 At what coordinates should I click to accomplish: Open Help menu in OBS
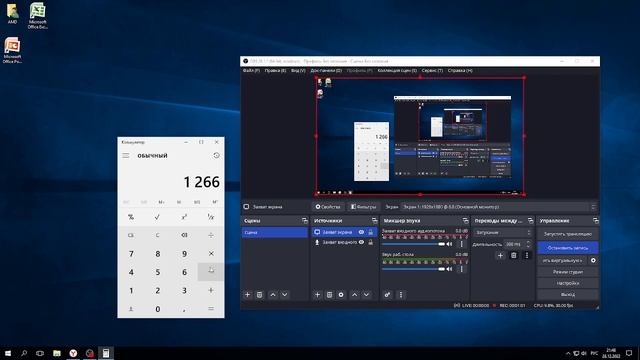pos(460,71)
